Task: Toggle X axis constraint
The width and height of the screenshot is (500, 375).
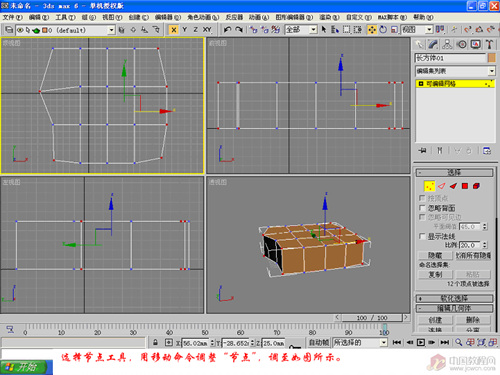Action: pyautogui.click(x=174, y=30)
